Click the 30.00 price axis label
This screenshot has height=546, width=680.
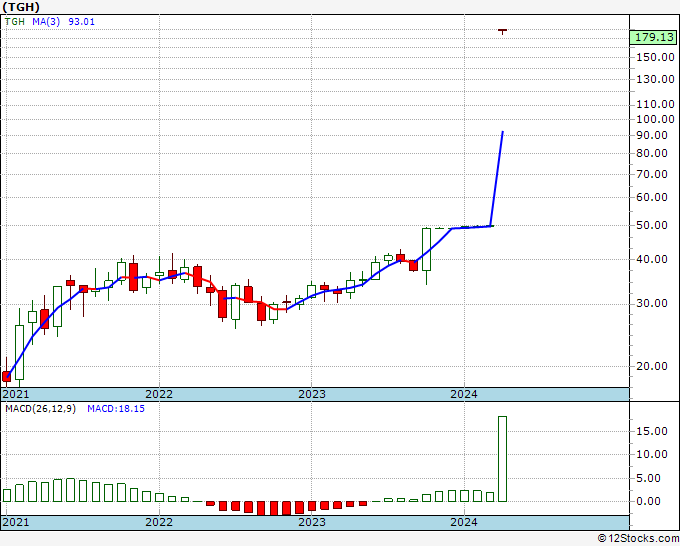coord(652,303)
